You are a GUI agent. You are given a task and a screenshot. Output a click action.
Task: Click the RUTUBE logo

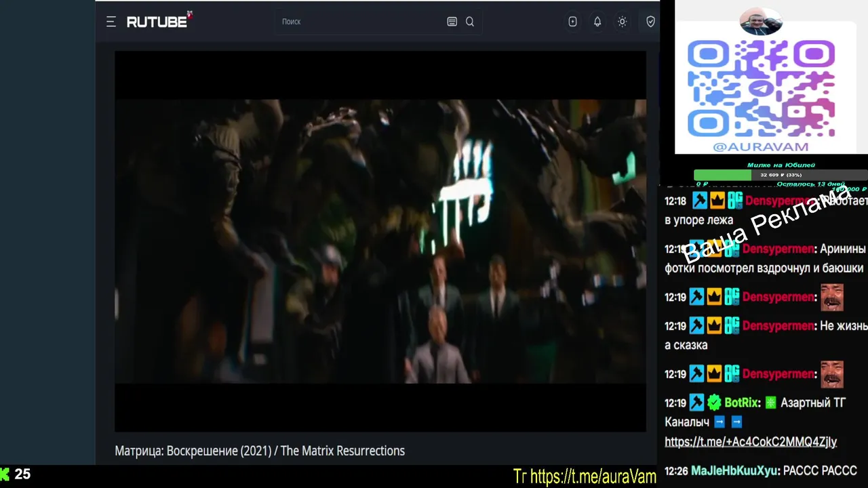tap(159, 21)
